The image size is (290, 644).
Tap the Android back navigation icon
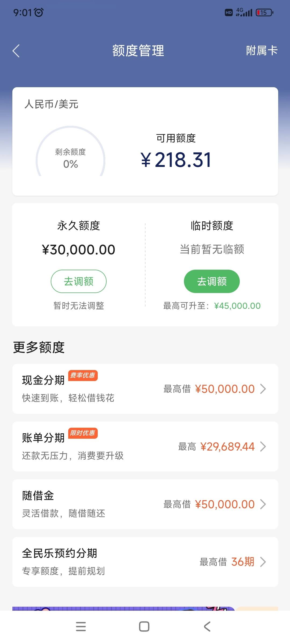[x=207, y=627]
